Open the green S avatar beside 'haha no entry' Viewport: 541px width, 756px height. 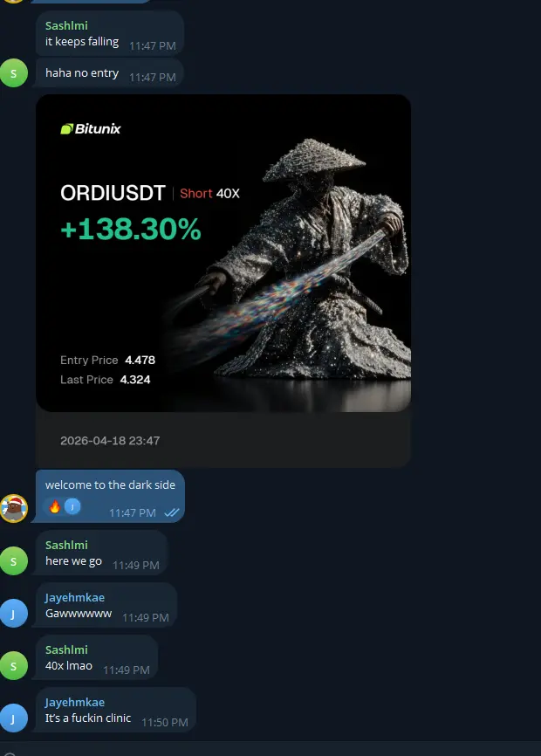point(13,73)
